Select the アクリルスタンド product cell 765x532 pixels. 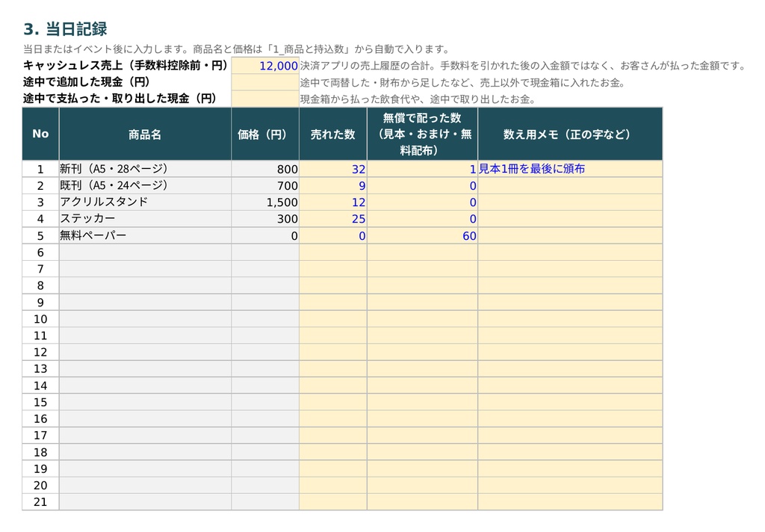(x=145, y=202)
